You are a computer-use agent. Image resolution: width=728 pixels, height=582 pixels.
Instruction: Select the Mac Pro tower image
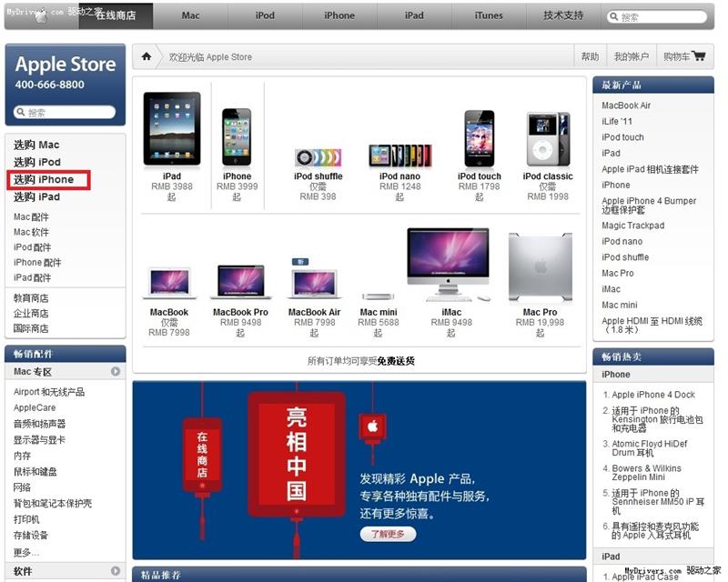tap(541, 267)
